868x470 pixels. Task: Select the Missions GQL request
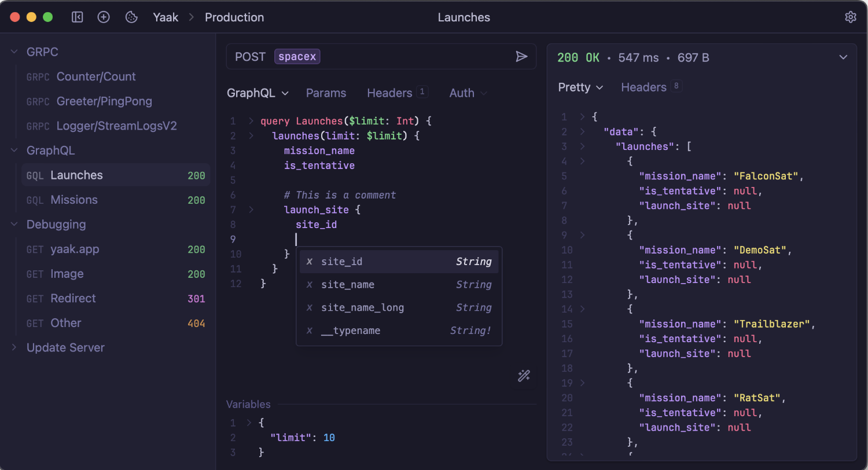click(116, 200)
